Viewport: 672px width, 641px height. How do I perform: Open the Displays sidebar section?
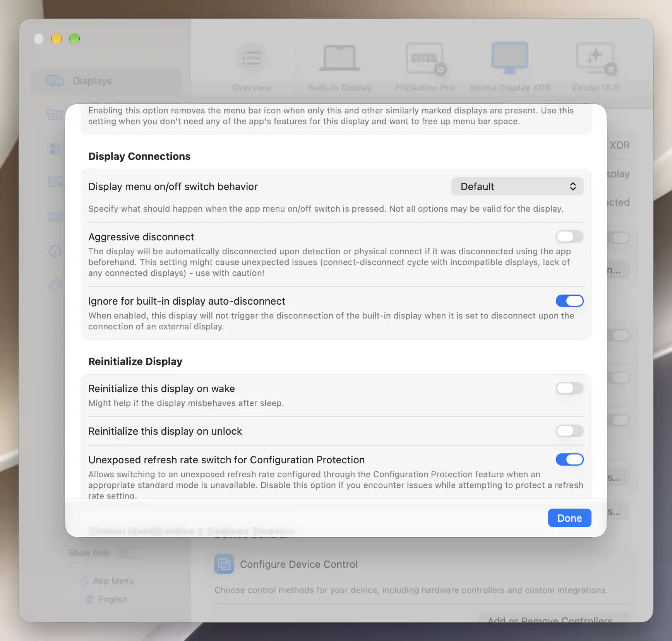click(x=106, y=81)
